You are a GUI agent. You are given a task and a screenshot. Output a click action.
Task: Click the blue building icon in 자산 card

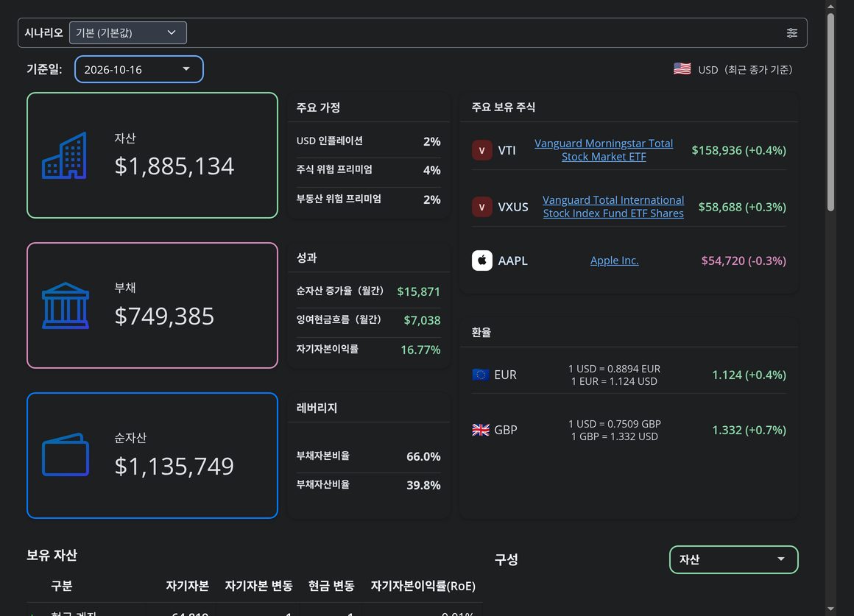pos(64,156)
